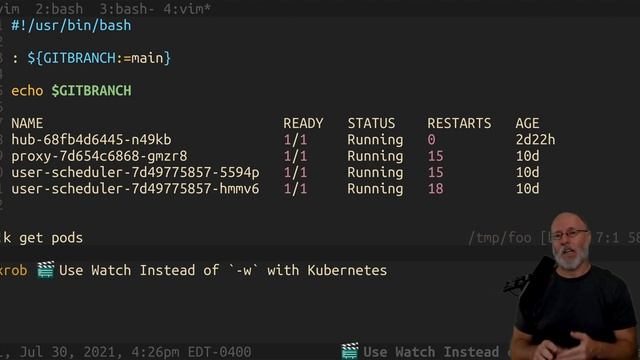Click pod name user-scheduler-7d49775857-hmmv6
This screenshot has height=360, width=640.
tap(135, 189)
